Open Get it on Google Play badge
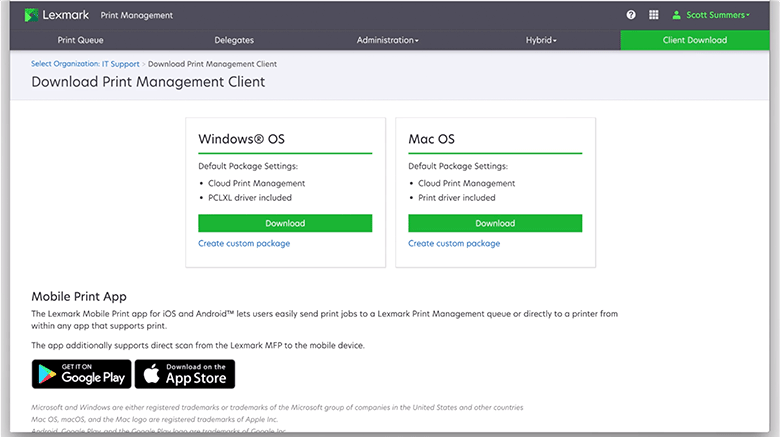Image resolution: width=780 pixels, height=437 pixels. coord(80,374)
